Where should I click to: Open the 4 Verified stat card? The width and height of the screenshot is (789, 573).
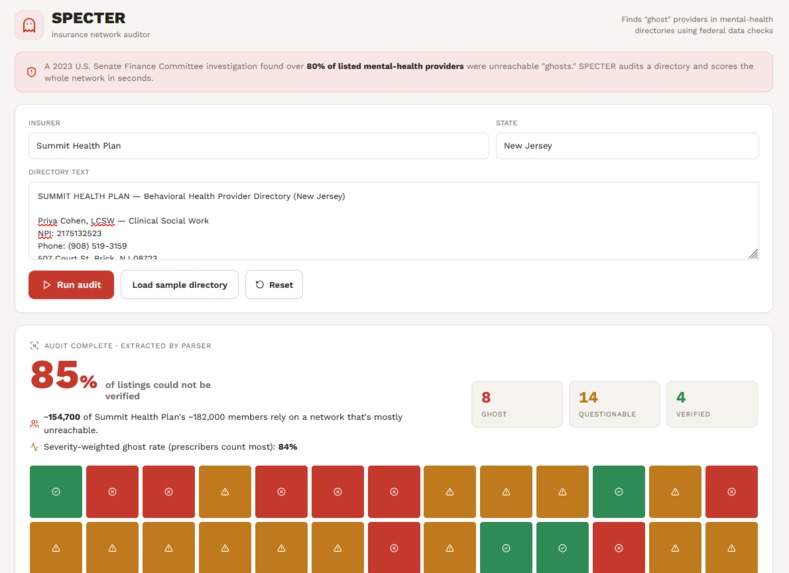712,404
